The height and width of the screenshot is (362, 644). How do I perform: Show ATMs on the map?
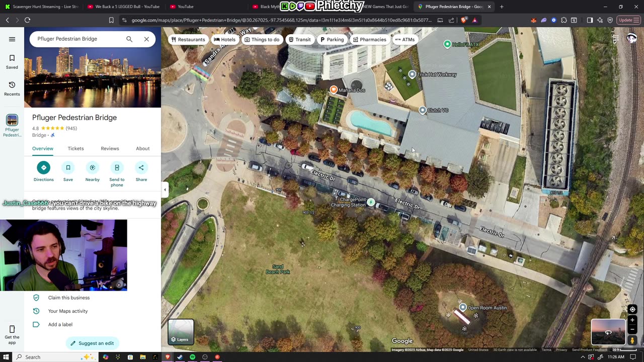405,40
